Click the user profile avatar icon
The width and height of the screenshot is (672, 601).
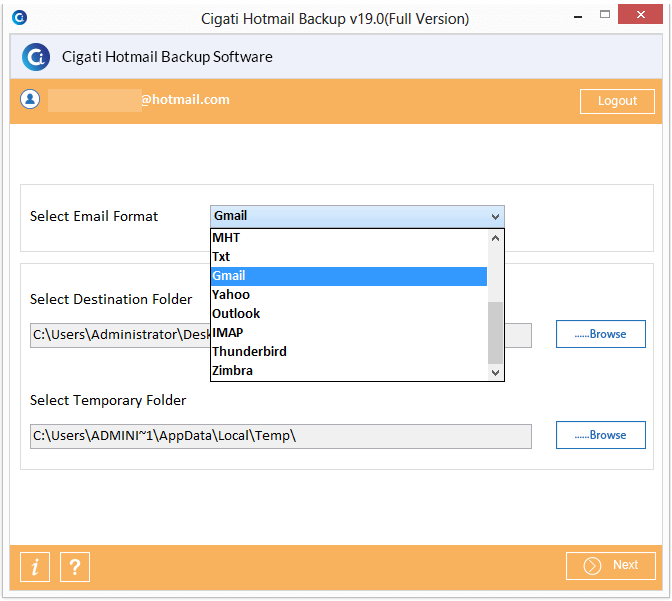point(30,99)
